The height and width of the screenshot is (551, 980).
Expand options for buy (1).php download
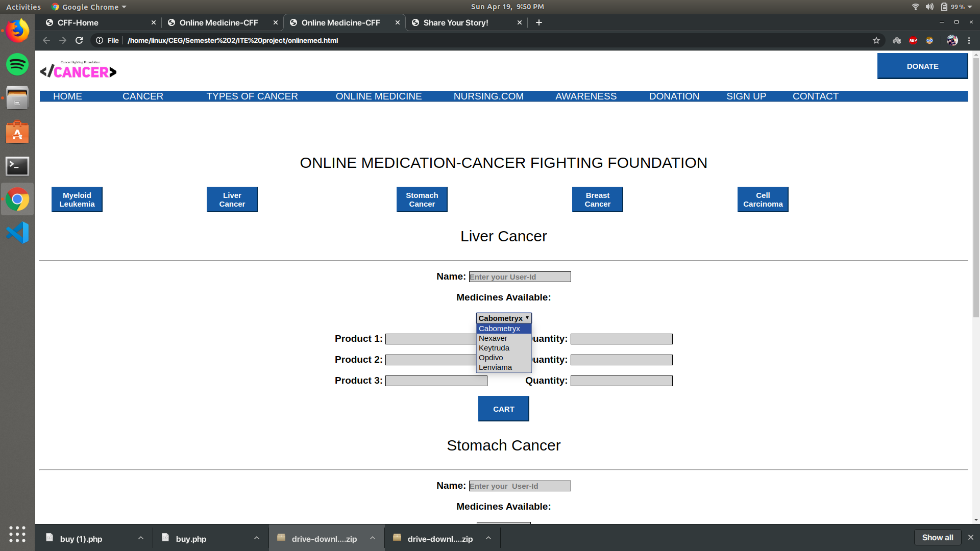coord(141,538)
